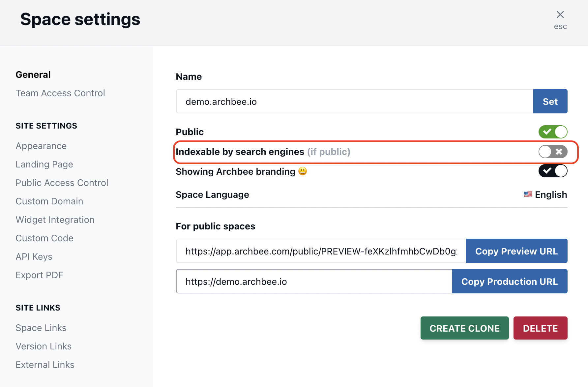Screen dimensions: 588x387
Task: Click the US flag language icon
Action: coord(528,194)
